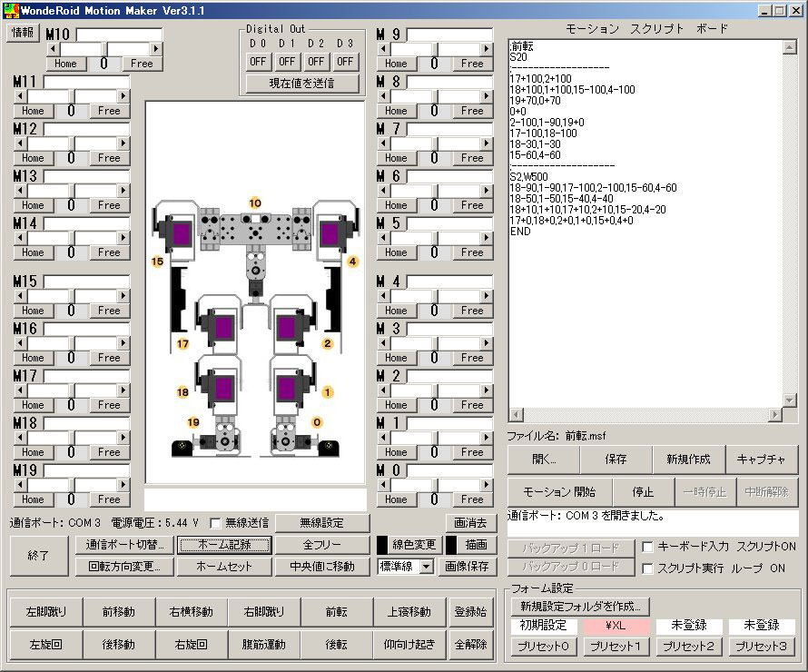Click the right arrow of the M12 slider
The height and width of the screenshot is (672, 808).
pyautogui.click(x=123, y=143)
